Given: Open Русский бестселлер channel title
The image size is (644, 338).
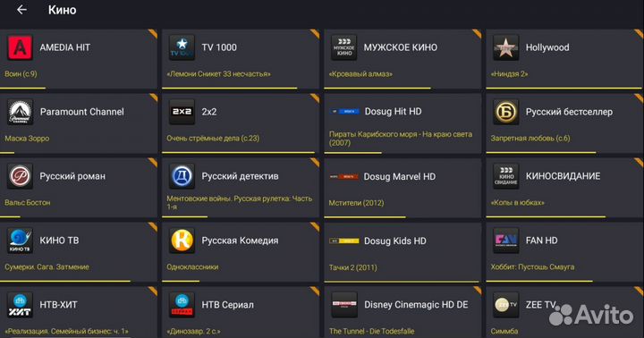Looking at the screenshot, I should pyautogui.click(x=569, y=112).
